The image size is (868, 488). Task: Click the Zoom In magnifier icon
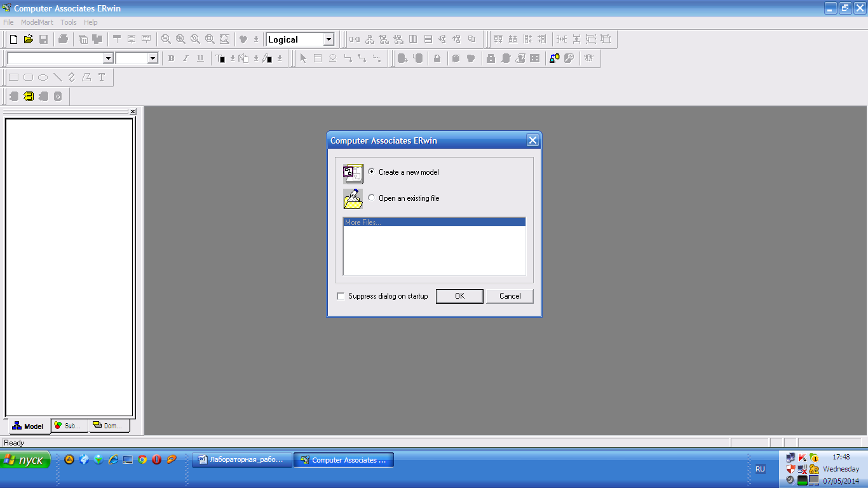180,39
